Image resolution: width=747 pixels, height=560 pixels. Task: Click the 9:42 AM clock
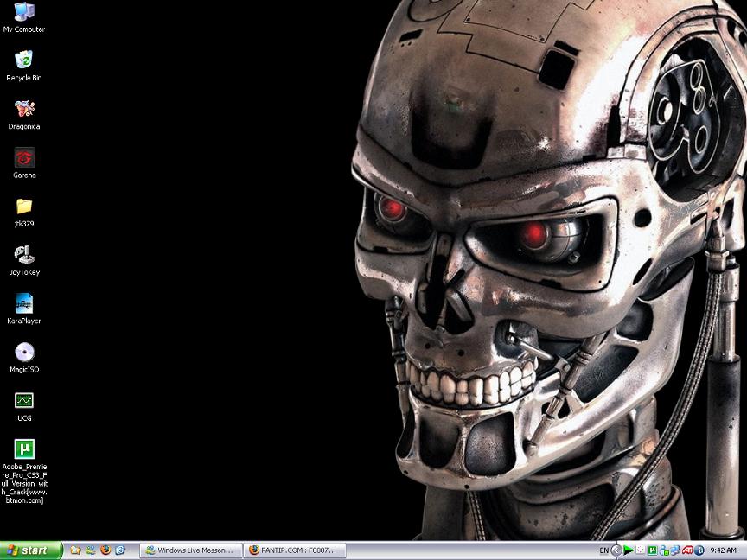(723, 550)
